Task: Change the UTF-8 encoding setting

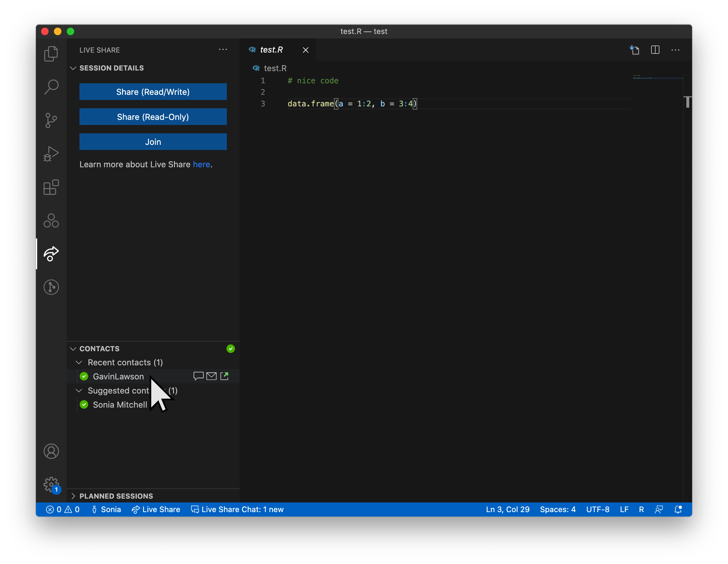Action: (598, 509)
